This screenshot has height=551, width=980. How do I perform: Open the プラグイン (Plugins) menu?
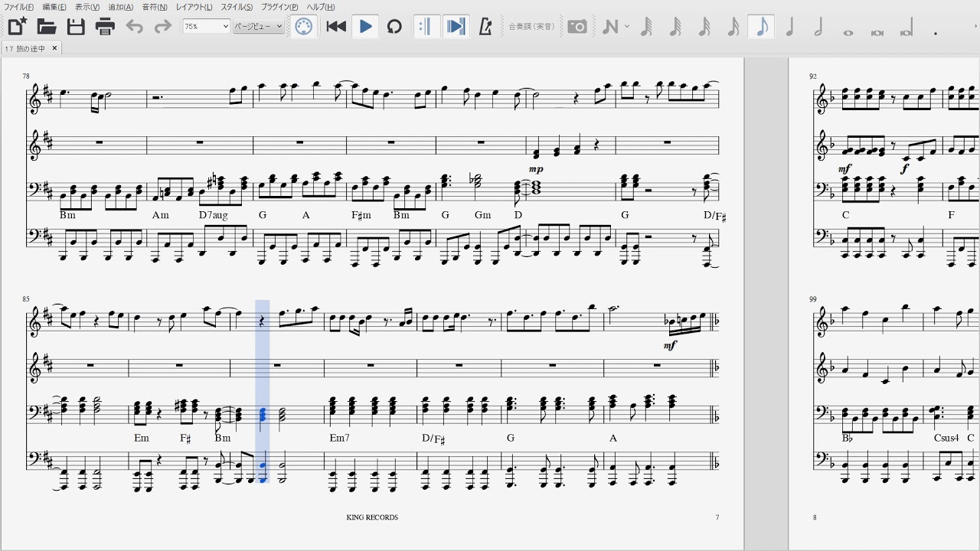279,7
